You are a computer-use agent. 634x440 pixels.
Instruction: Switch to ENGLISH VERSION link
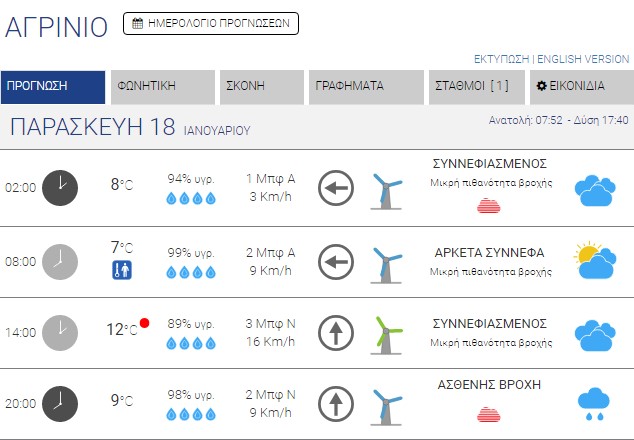[583, 59]
